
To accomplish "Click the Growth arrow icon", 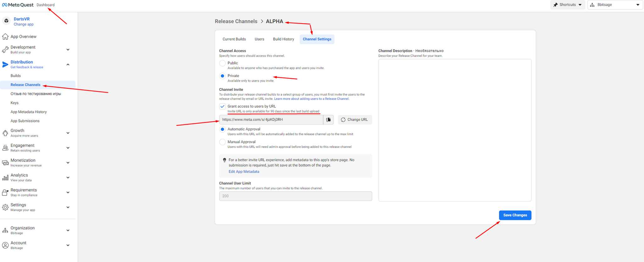I will [5, 133].
